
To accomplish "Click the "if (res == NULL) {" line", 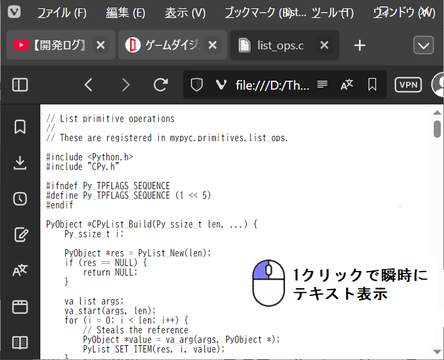I will point(106,263).
